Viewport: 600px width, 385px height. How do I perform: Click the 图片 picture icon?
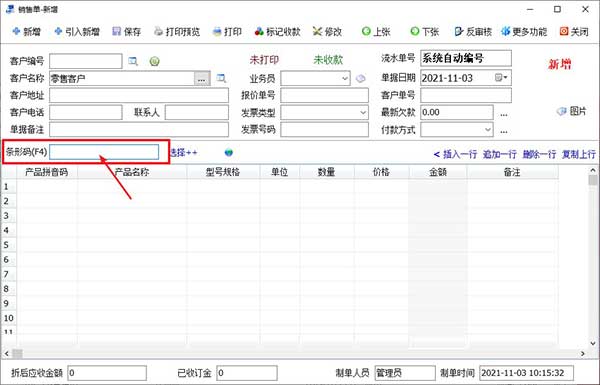pos(571,111)
